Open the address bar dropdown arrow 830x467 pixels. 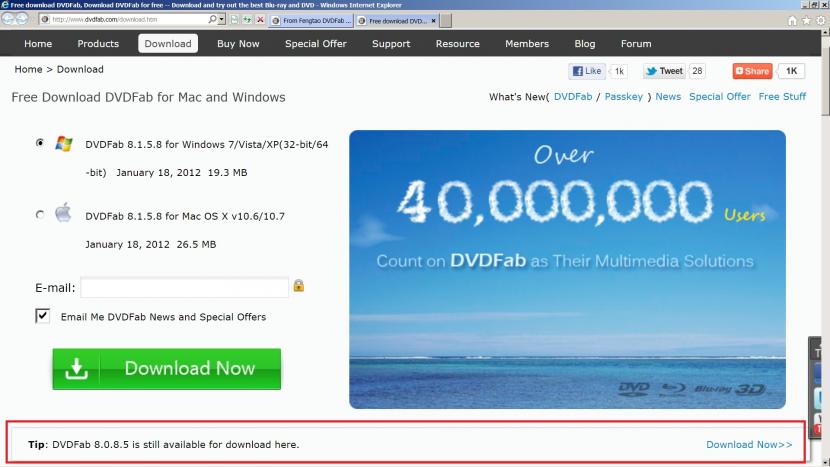click(x=221, y=20)
